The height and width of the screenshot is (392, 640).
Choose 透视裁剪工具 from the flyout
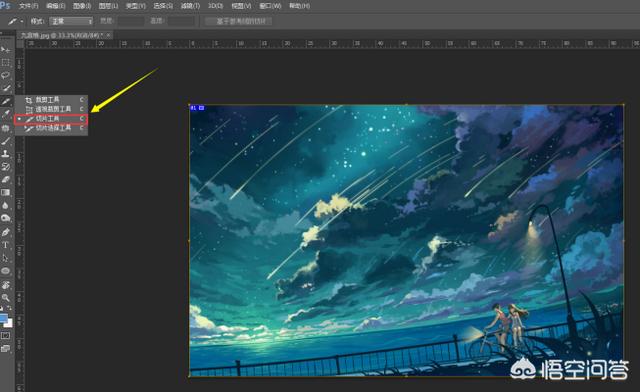click(x=51, y=109)
